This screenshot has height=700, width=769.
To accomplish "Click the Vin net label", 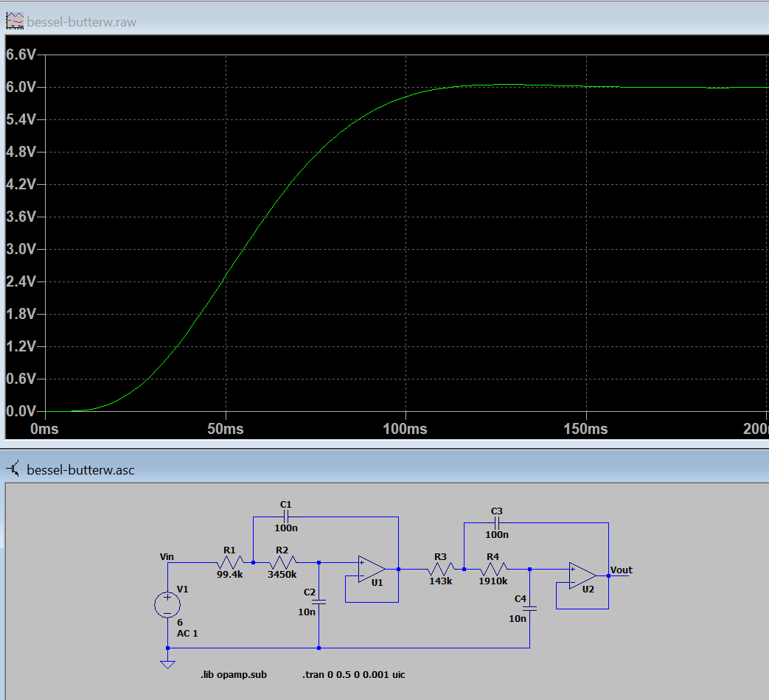I will tap(167, 557).
